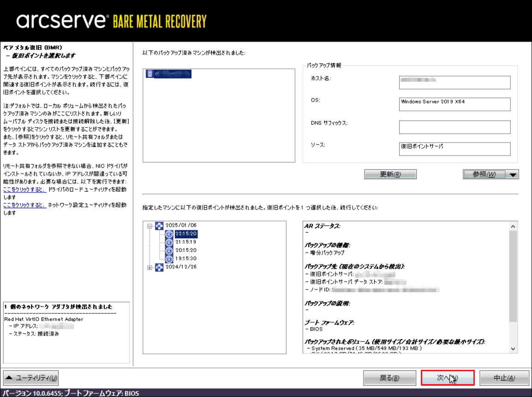Click the 中止(A) abort button
Viewport: 532px width, 397px height.
pyautogui.click(x=504, y=378)
